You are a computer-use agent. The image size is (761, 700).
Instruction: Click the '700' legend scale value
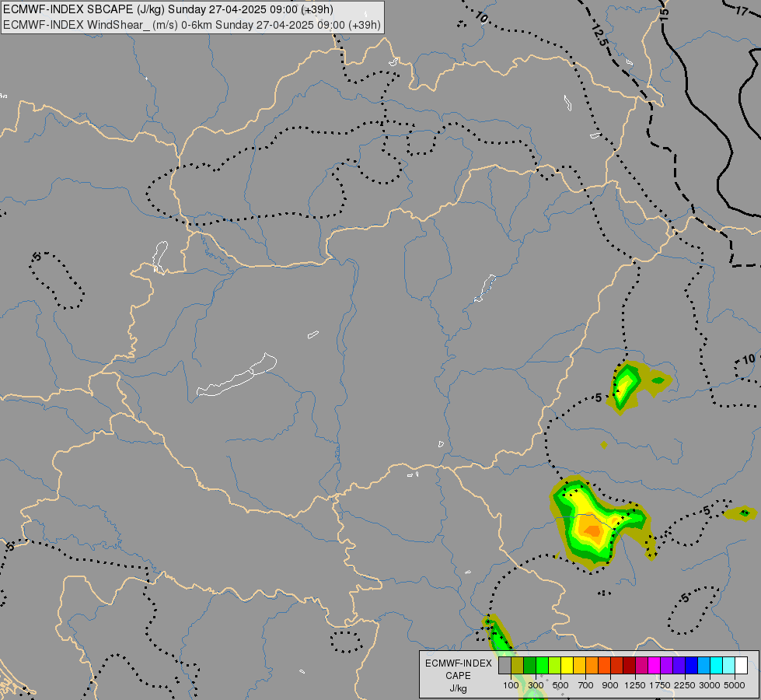tap(586, 685)
